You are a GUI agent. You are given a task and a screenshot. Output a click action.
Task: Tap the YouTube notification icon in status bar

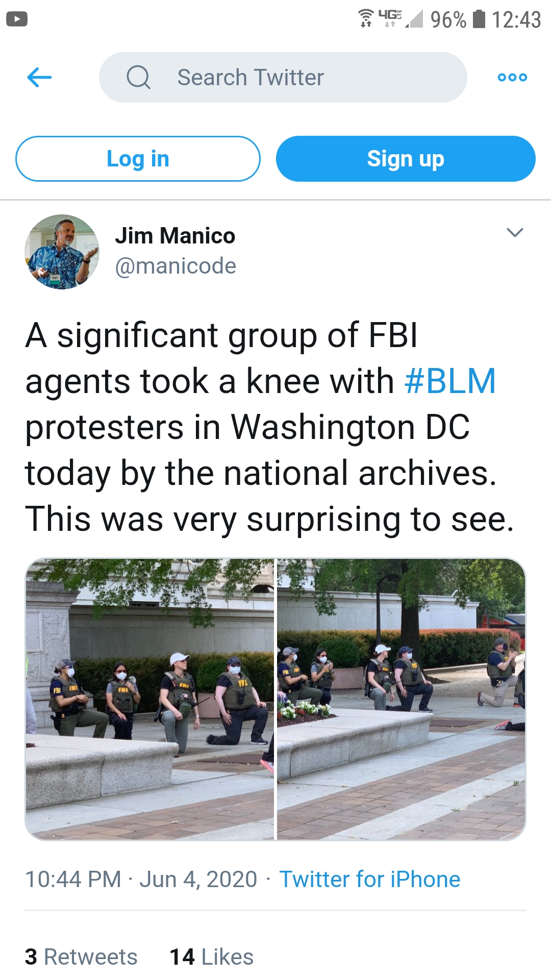click(x=17, y=19)
